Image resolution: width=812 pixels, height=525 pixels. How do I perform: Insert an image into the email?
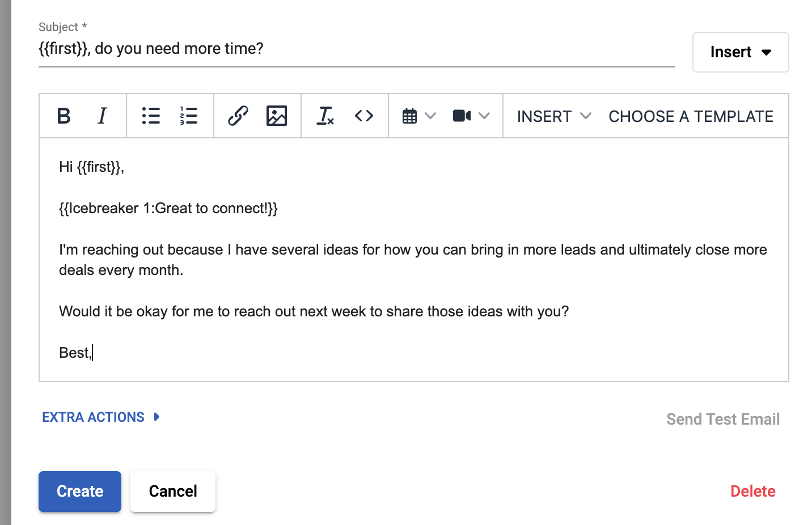pyautogui.click(x=277, y=116)
